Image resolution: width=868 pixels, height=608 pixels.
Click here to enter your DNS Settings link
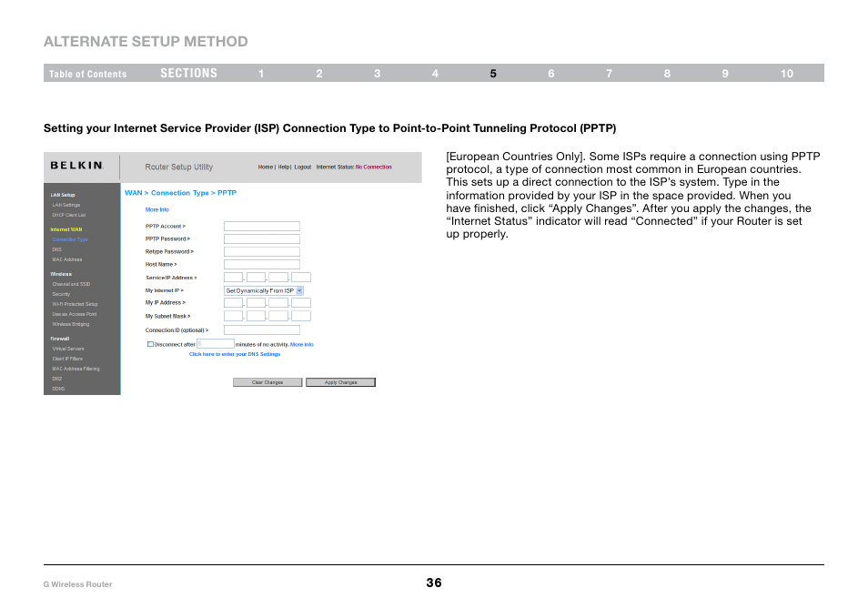click(x=235, y=354)
